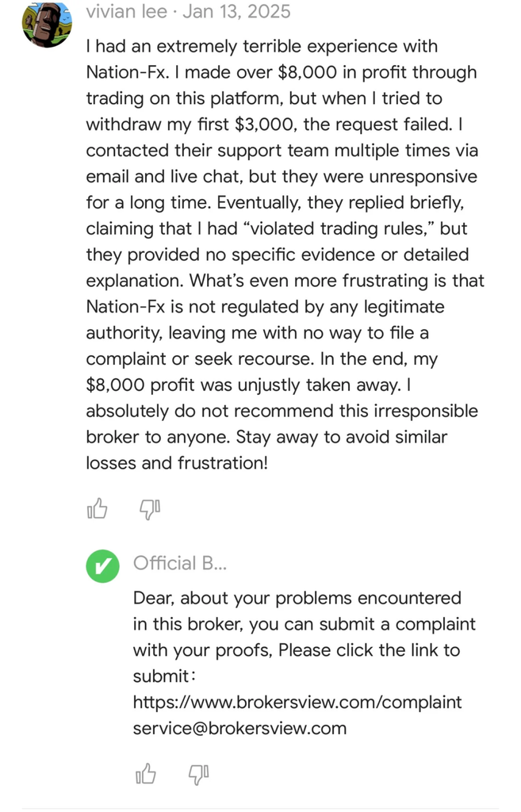Click the green verified checkmark badge
The width and height of the screenshot is (521, 812).
pos(102,566)
